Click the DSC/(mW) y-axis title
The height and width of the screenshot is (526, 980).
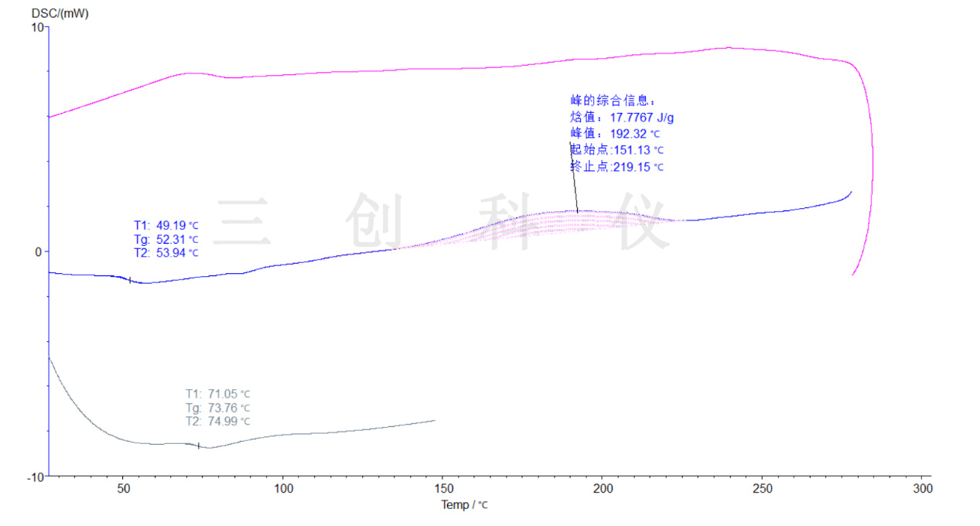(x=60, y=13)
